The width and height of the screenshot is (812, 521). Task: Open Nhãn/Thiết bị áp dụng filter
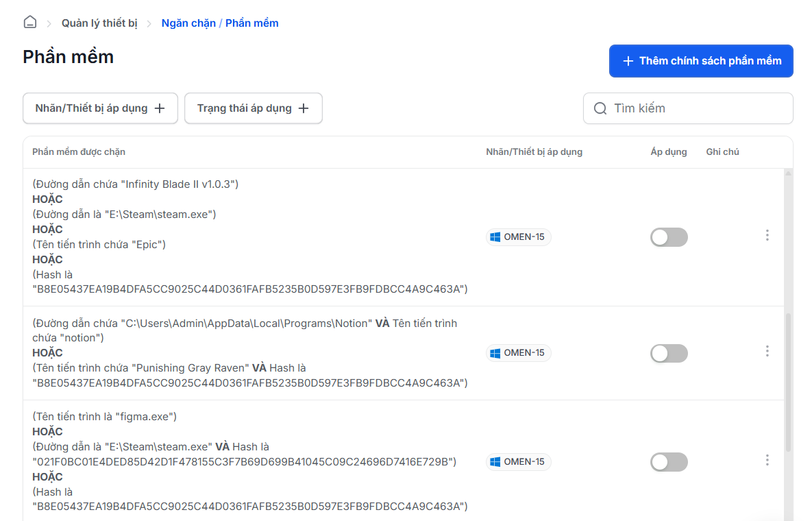coord(101,108)
